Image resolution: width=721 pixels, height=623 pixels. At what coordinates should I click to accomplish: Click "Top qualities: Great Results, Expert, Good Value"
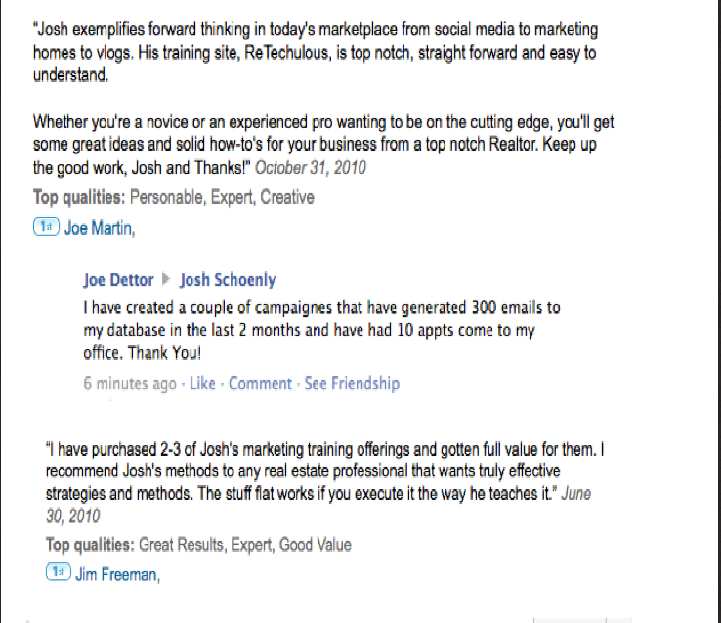coord(198,545)
